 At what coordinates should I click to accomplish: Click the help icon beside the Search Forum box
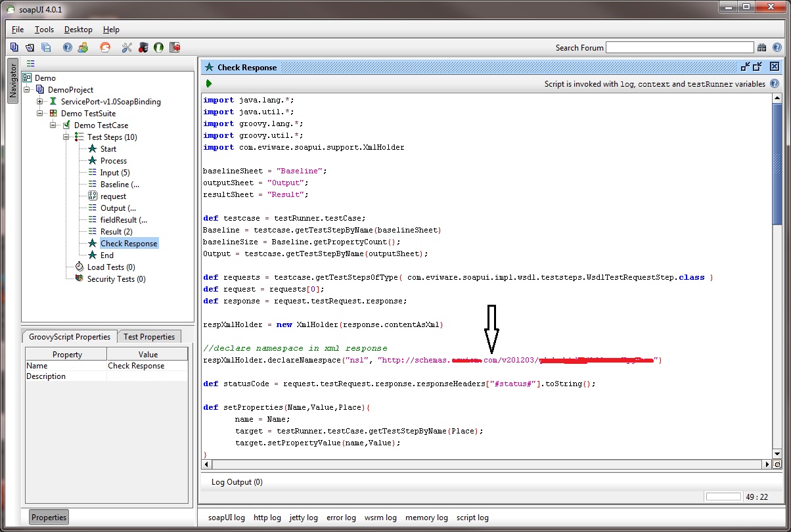[x=777, y=47]
